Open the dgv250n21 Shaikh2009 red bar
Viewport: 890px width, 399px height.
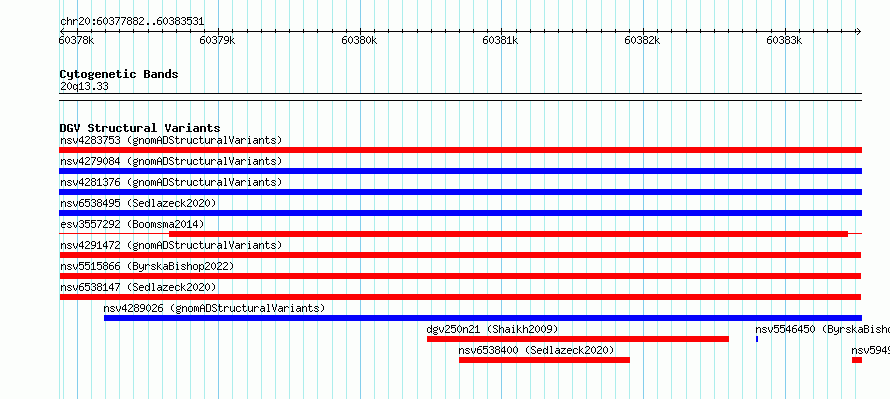pyautogui.click(x=578, y=339)
